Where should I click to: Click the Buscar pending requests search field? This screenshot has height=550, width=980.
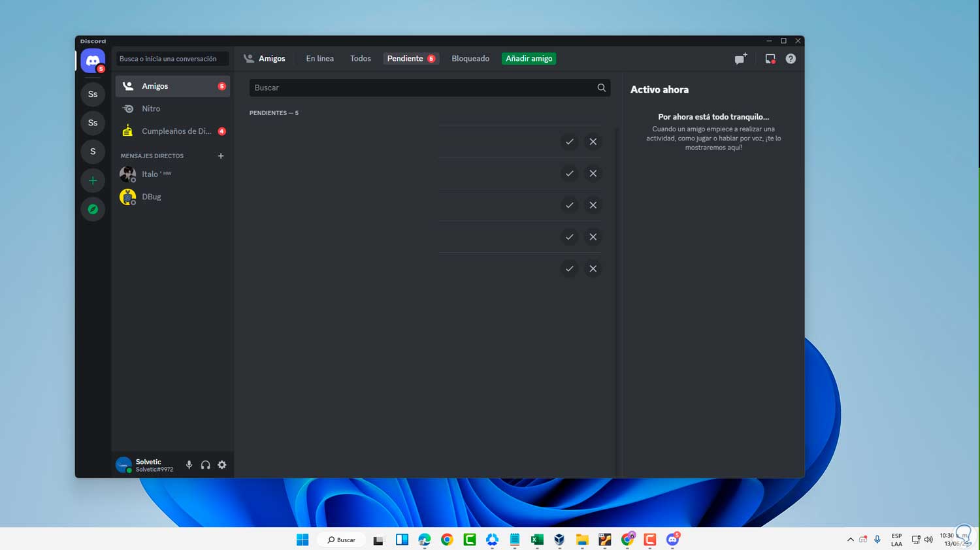coord(430,88)
